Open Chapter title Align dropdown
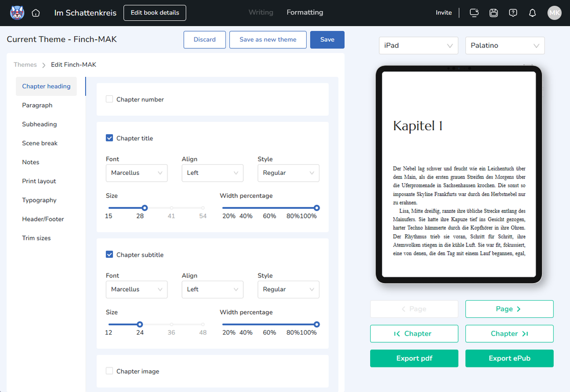 click(x=213, y=173)
